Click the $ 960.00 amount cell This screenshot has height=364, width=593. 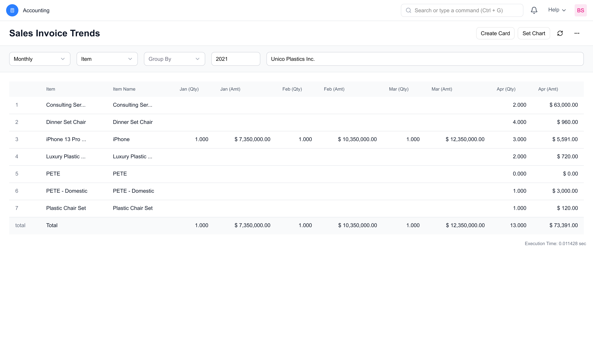click(567, 122)
